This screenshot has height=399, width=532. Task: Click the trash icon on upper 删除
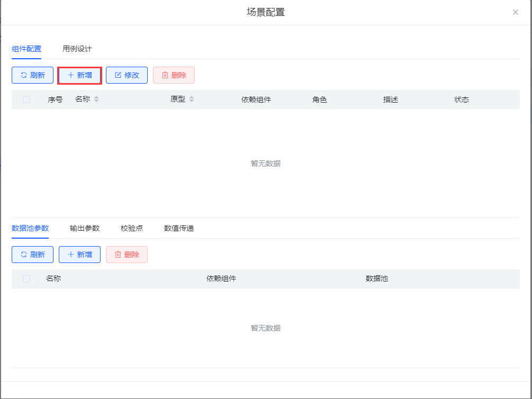click(165, 75)
